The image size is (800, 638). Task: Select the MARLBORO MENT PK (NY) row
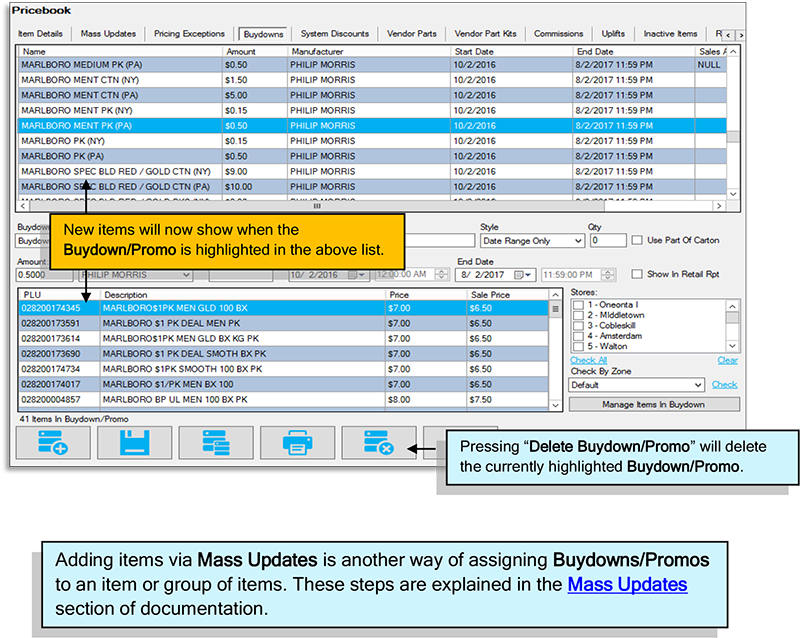coord(372,111)
